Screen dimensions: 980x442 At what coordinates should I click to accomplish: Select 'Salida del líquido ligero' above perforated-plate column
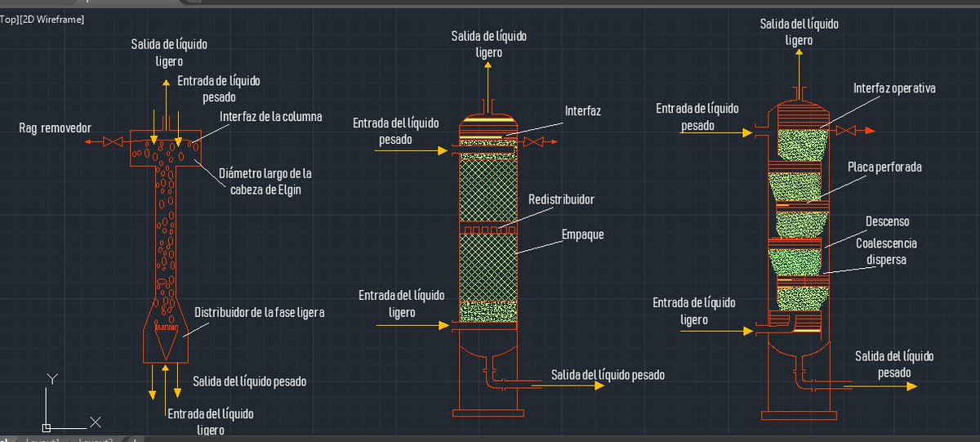coord(799,32)
